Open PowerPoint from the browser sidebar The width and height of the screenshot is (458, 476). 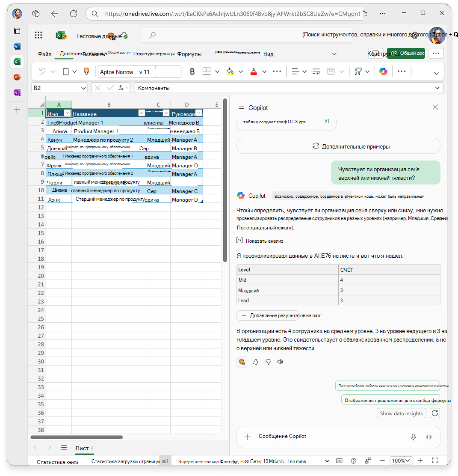click(17, 77)
